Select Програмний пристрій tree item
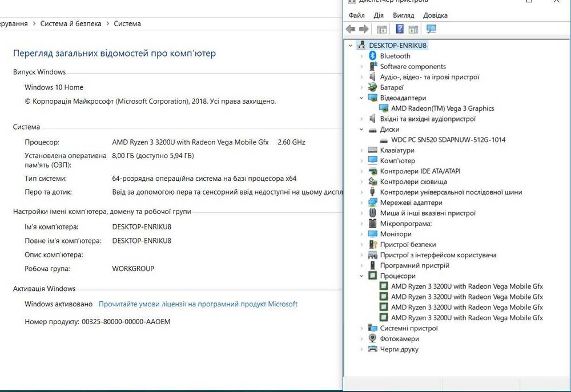571x392 pixels. tap(415, 265)
